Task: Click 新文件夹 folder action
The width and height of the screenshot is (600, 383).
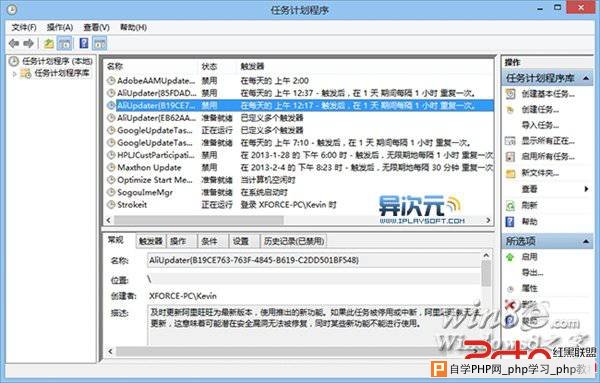Action: click(540, 173)
